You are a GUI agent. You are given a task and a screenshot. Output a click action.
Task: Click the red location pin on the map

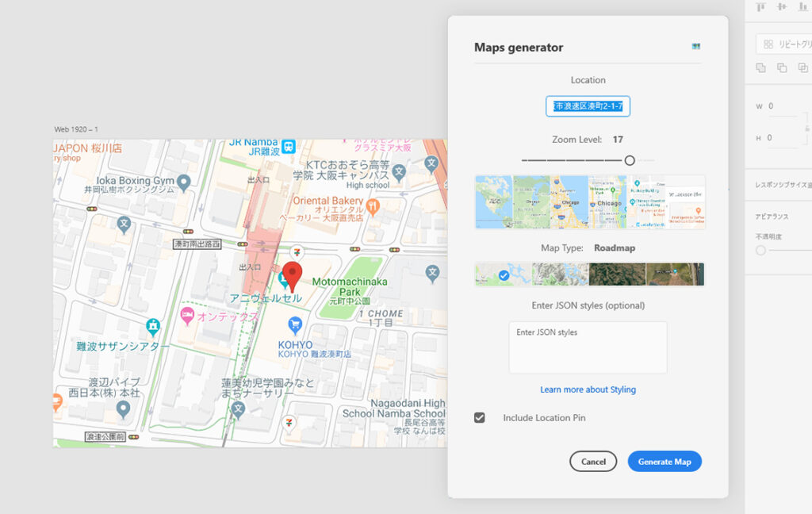(x=292, y=276)
